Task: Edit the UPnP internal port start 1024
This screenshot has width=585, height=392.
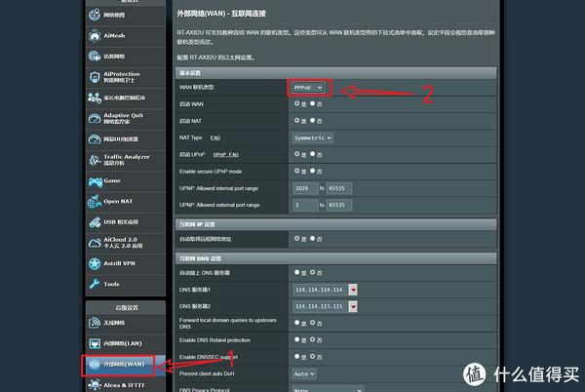Action: (305, 188)
